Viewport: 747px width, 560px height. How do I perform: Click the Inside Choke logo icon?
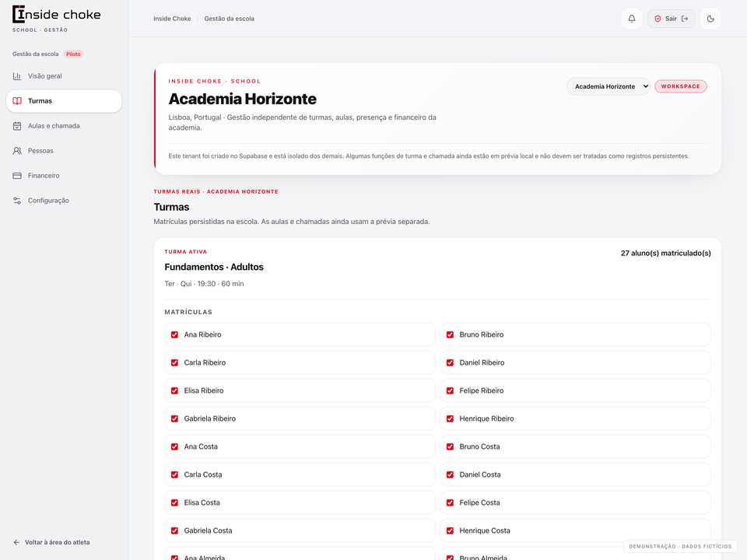[18, 14]
